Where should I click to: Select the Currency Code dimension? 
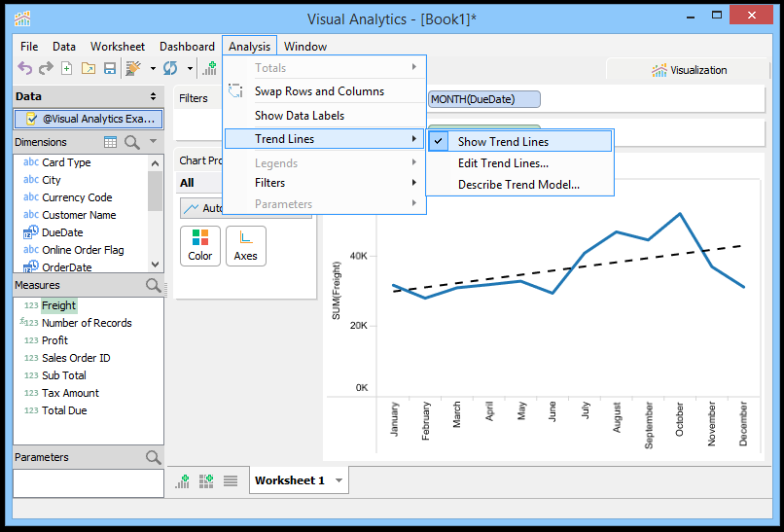(77, 197)
